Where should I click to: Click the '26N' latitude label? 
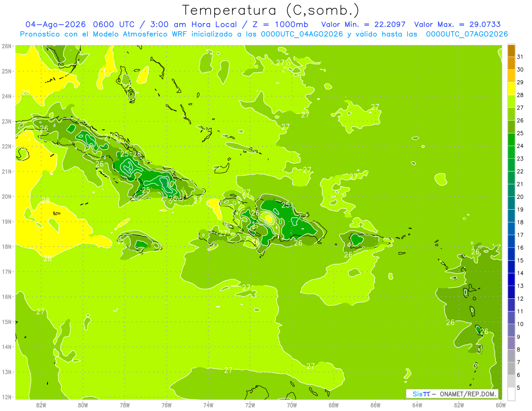point(7,46)
